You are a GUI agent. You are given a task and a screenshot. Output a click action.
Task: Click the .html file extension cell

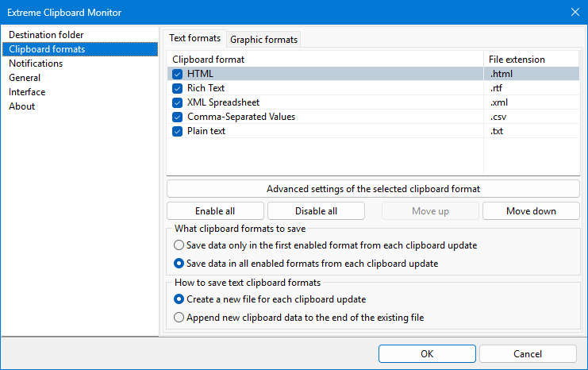(x=531, y=74)
